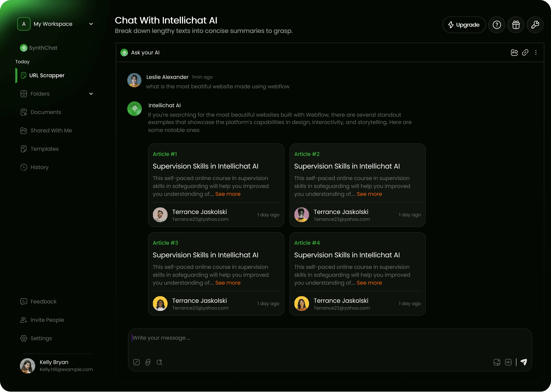Click the attach link icon below message field

coord(148,362)
